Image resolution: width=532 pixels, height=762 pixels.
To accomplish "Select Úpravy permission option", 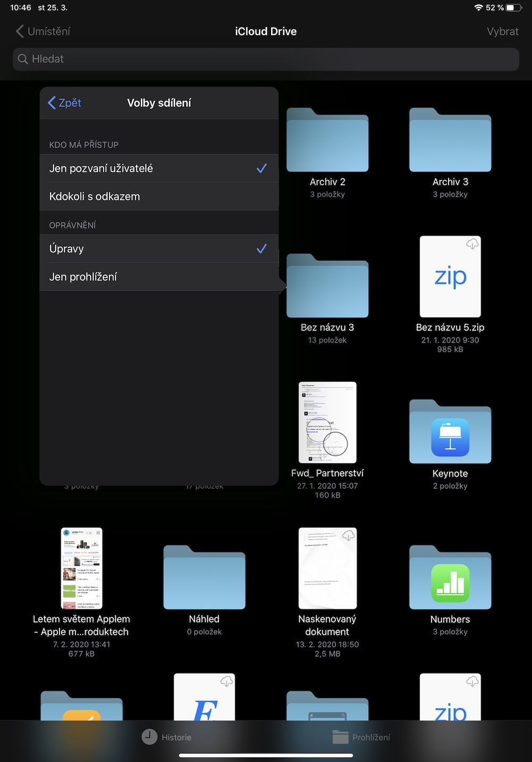I will pyautogui.click(x=159, y=249).
